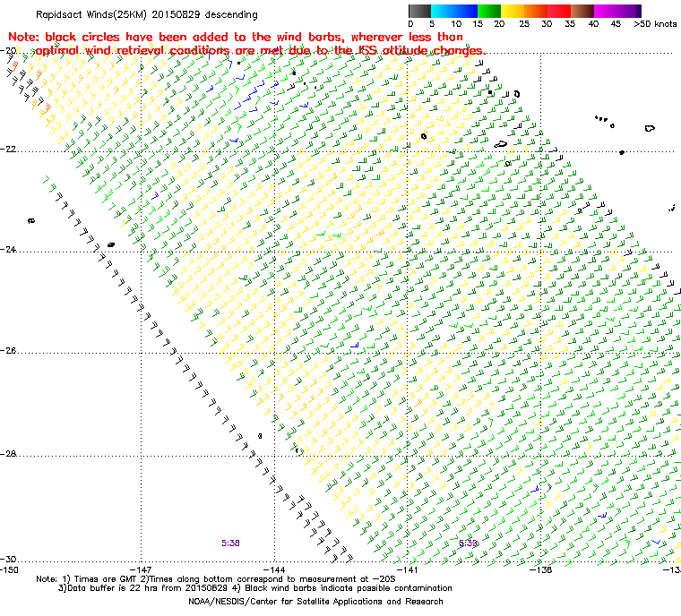Click the green 15-20 knots color scale segment

click(x=489, y=11)
